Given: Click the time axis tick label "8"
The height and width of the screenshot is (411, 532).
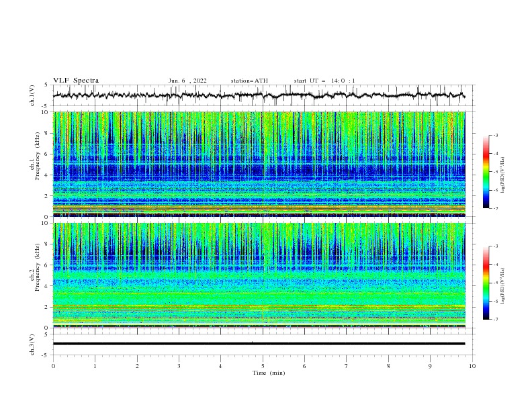Looking at the screenshot, I should point(388,366).
